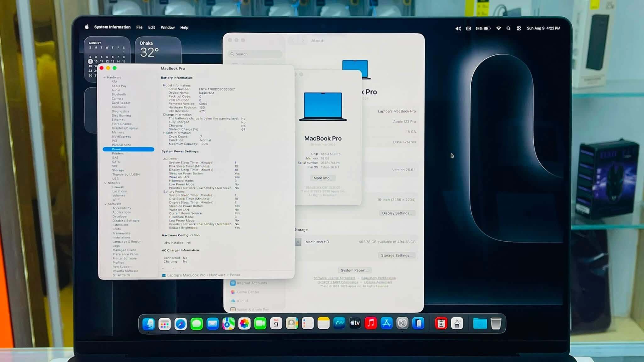The image size is (644, 362).
Task: Open Reminders from the Dock
Action: [x=308, y=324]
